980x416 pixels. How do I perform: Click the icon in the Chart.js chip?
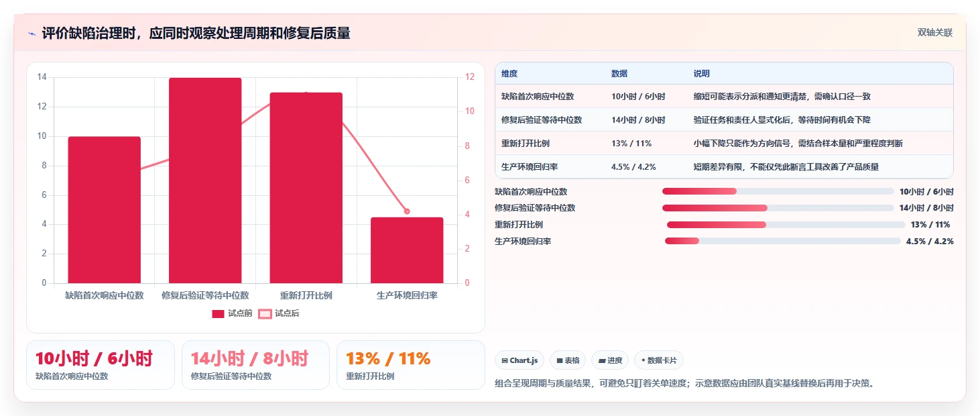pyautogui.click(x=505, y=361)
